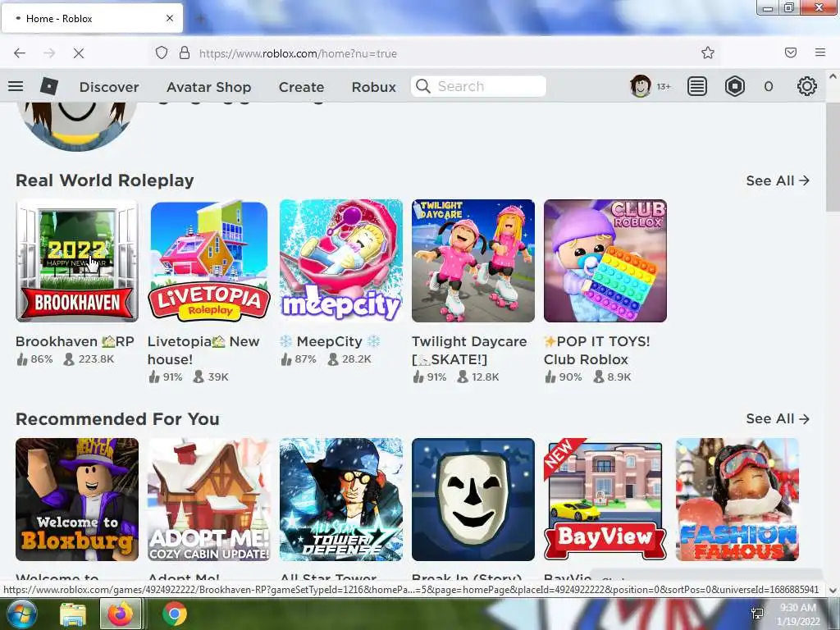Open the Roblox hamburger navigation menu
This screenshot has width=840, height=630.
[16, 86]
